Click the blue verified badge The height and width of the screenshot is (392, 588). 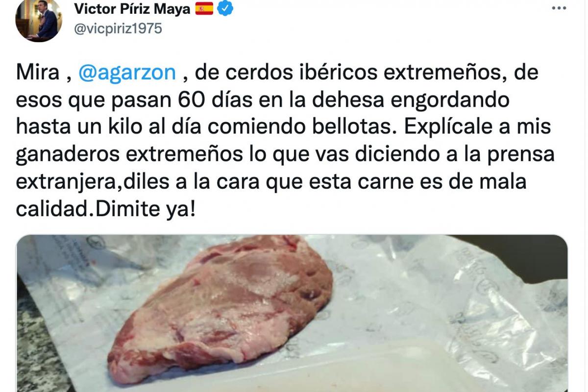click(225, 8)
